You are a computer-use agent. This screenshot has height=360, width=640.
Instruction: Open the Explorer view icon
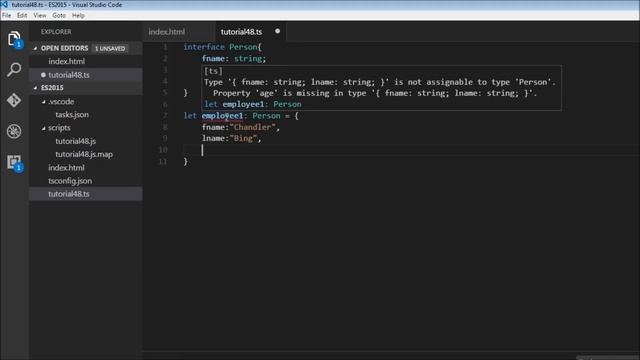pos(14,39)
